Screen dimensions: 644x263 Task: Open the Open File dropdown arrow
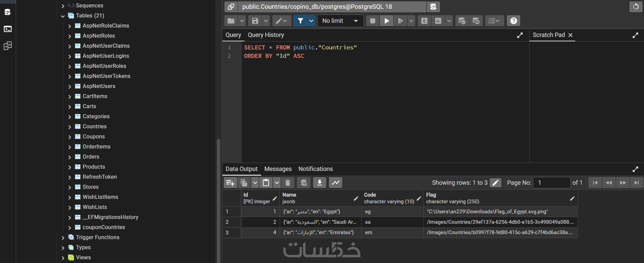(x=242, y=21)
